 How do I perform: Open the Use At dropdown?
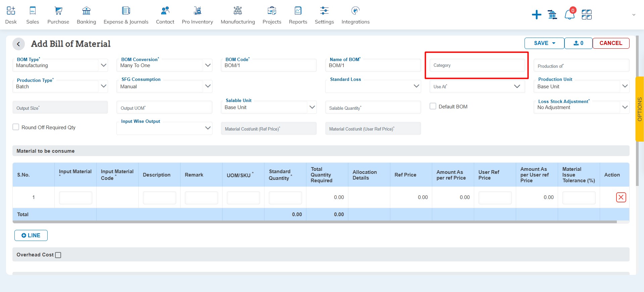[477, 86]
